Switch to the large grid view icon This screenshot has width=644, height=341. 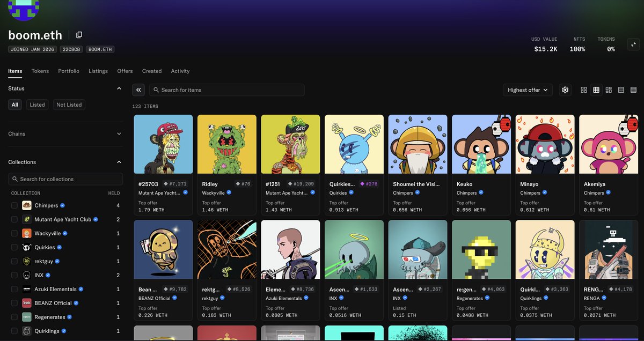tap(584, 90)
